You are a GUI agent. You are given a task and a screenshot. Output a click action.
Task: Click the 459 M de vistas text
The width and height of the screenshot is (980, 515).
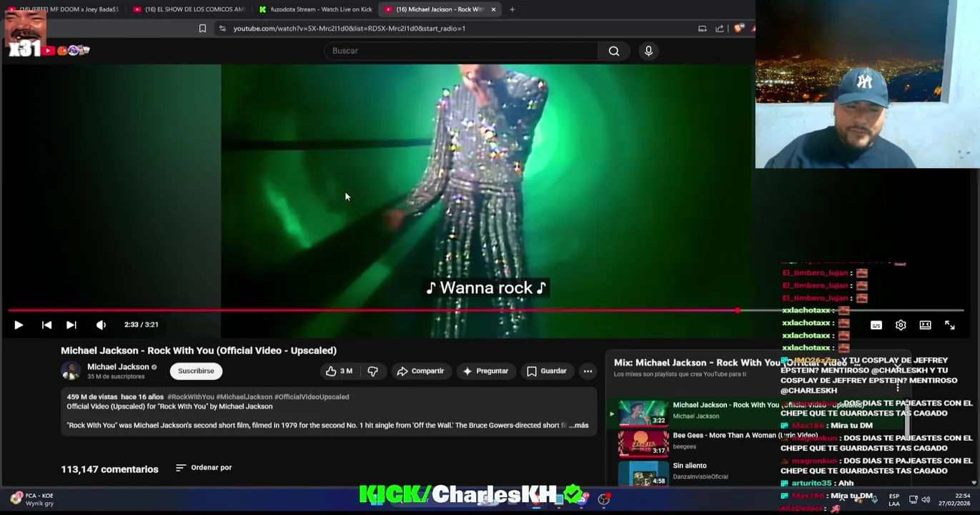92,397
